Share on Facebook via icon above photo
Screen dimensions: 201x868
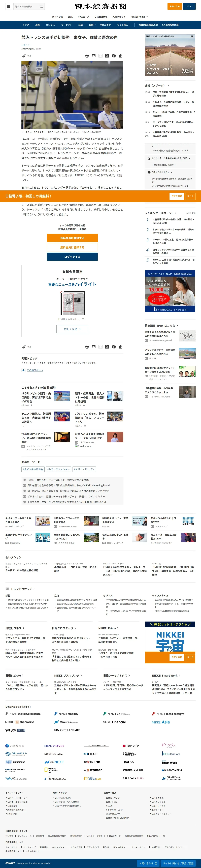click(x=114, y=56)
